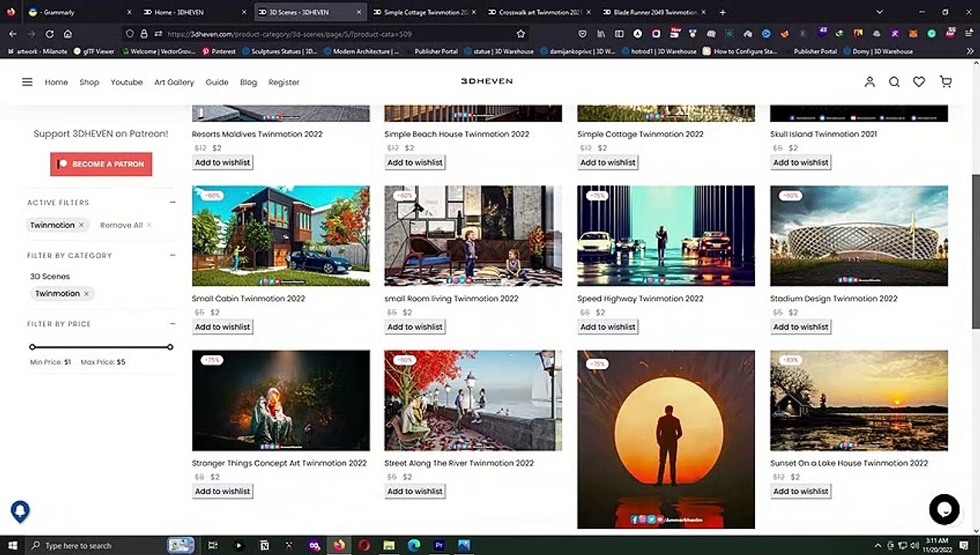Screen dimensions: 980x555
Task: Collapse the Filter By Price section
Action: coord(173,324)
